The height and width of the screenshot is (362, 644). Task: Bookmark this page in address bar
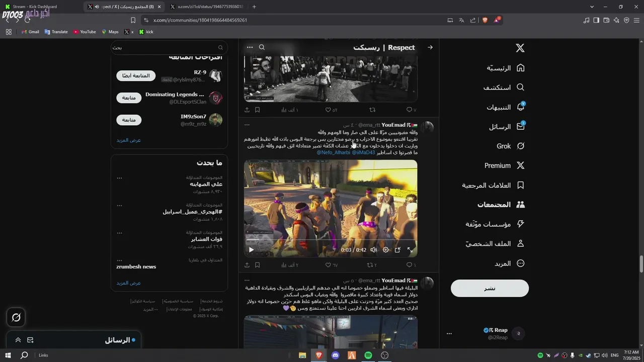pyautogui.click(x=133, y=20)
